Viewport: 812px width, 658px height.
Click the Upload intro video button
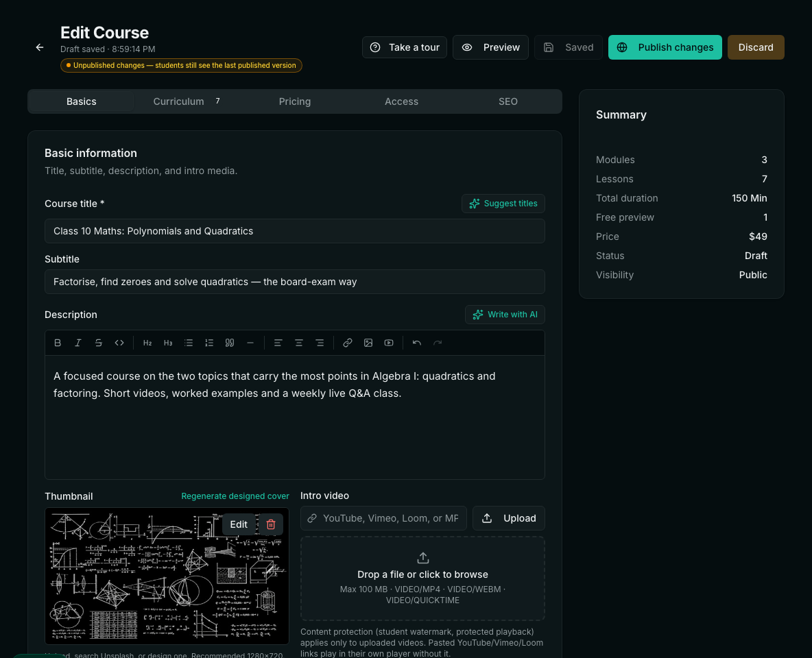(509, 518)
